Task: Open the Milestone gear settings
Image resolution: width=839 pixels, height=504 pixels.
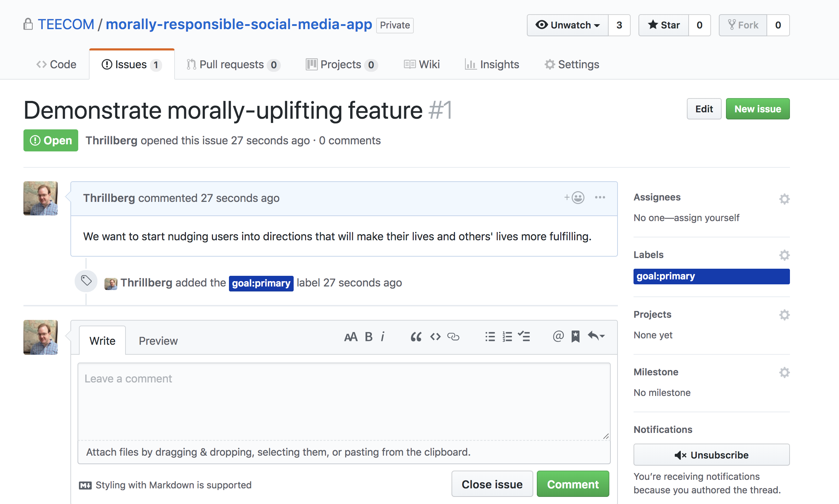Action: click(784, 372)
